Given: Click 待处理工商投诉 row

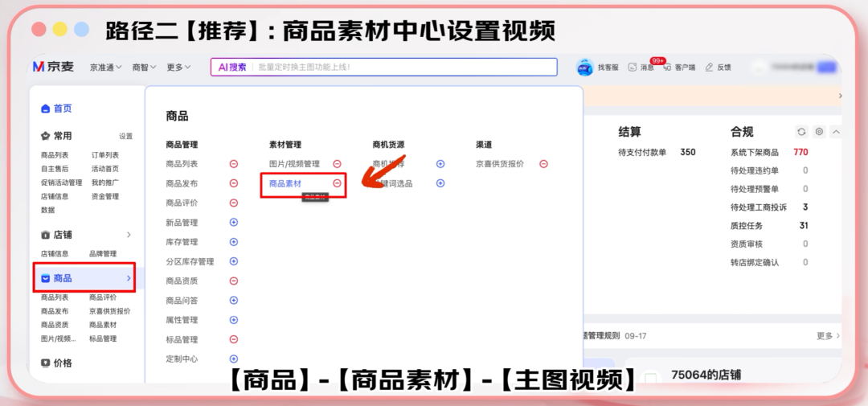Looking at the screenshot, I should tap(769, 207).
